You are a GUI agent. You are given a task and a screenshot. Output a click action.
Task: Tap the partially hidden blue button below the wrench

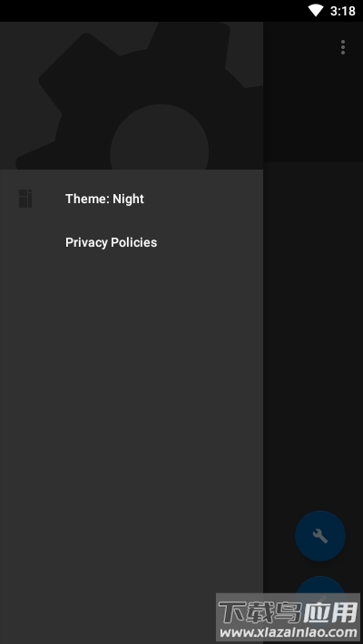(320, 585)
